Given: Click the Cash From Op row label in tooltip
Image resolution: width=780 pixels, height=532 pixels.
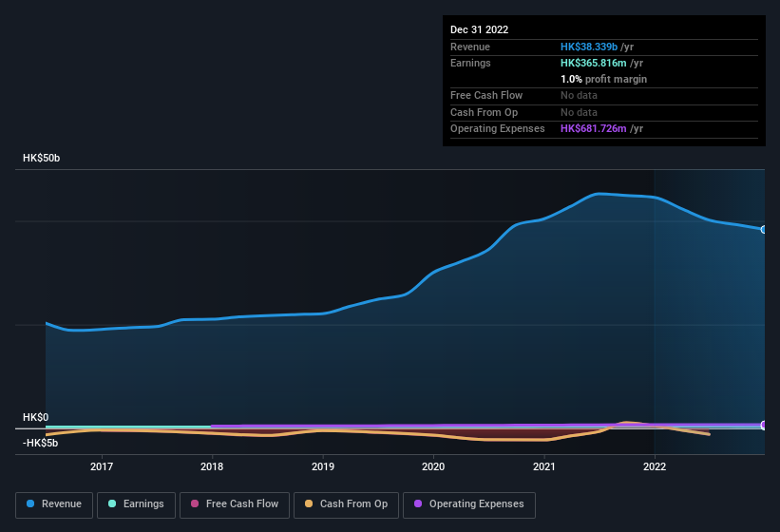Looking at the screenshot, I should point(484,112).
